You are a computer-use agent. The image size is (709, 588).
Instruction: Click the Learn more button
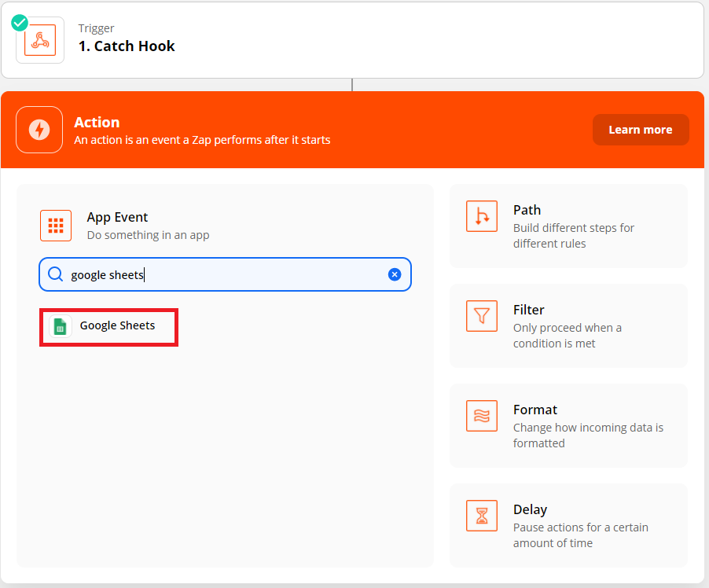pos(641,130)
